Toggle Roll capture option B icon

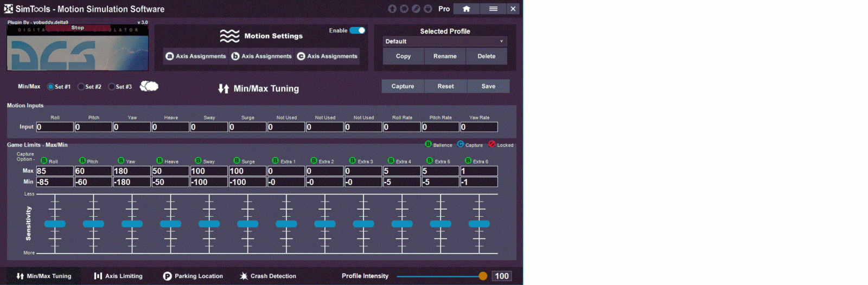click(x=44, y=160)
